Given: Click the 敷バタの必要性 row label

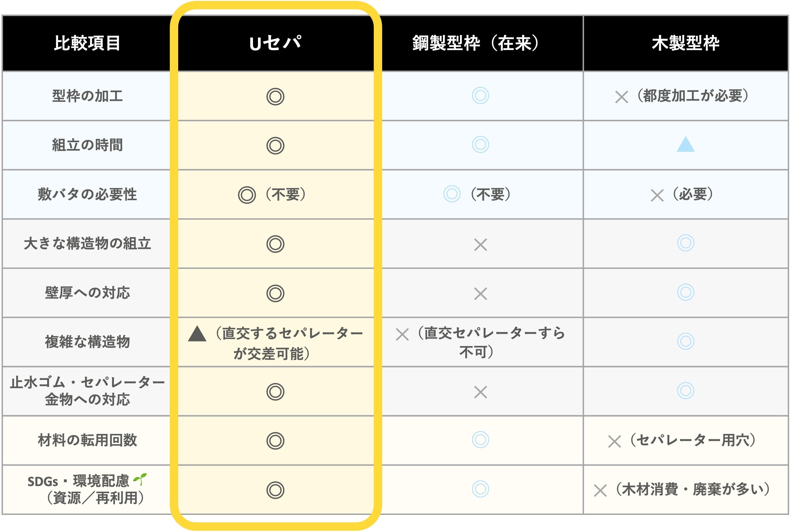Looking at the screenshot, I should (x=87, y=194).
